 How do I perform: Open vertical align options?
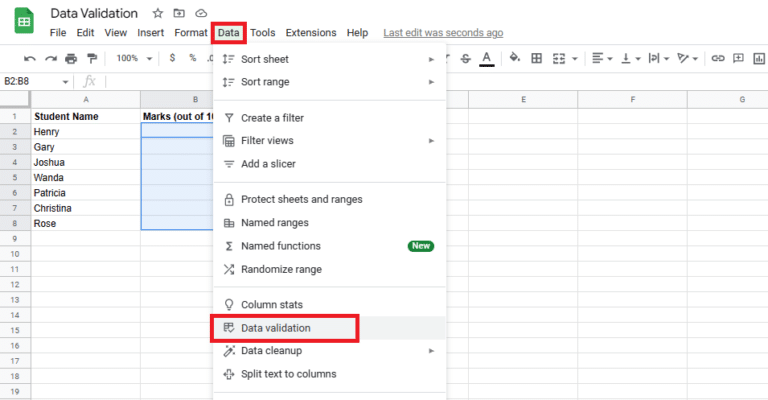tap(630, 58)
